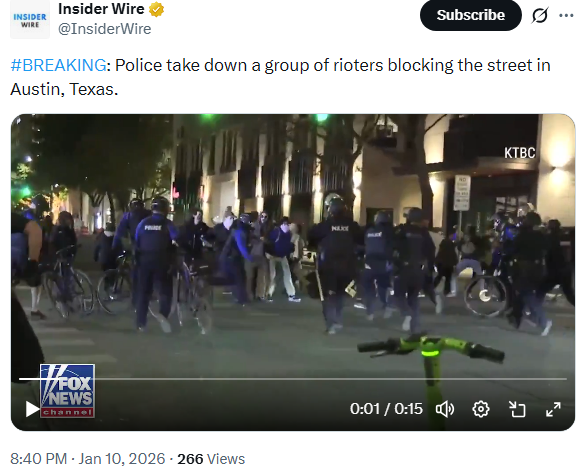Open video settings gear icon
Screen dimensions: 577x475
(481, 409)
